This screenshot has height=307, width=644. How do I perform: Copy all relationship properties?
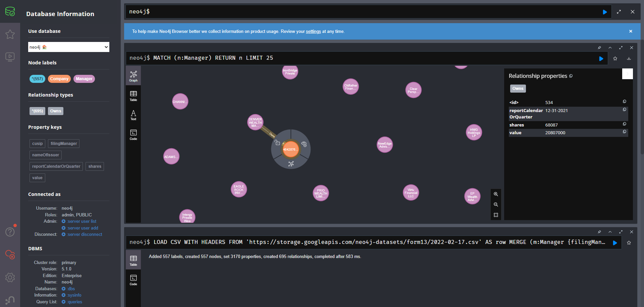tap(571, 76)
